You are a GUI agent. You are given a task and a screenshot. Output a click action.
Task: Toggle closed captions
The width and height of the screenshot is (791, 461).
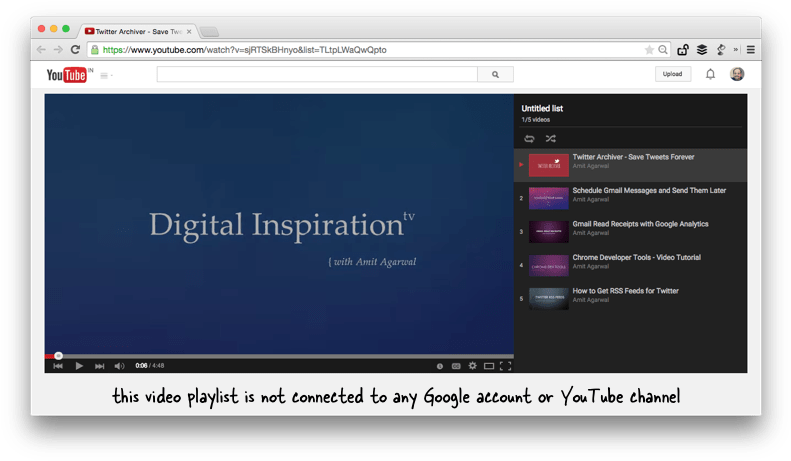456,366
